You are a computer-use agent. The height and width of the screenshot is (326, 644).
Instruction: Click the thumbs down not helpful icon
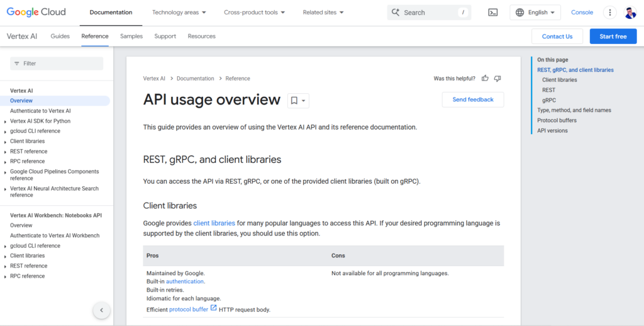point(497,78)
